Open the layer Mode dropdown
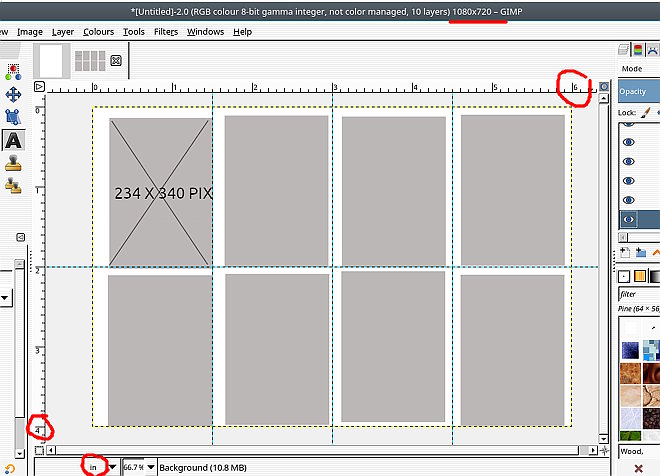The width and height of the screenshot is (660, 476). [x=639, y=69]
